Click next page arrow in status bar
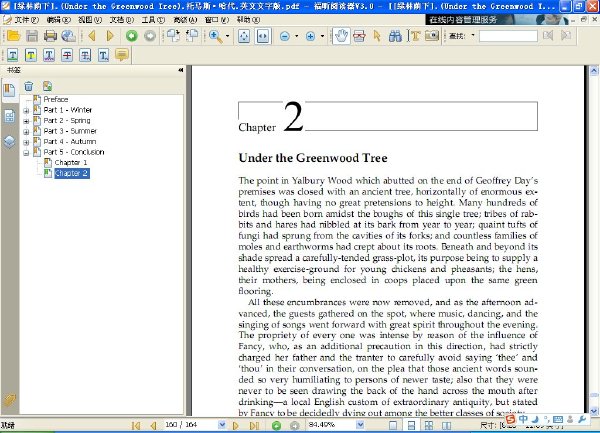This screenshot has height=433, width=600. [236, 425]
